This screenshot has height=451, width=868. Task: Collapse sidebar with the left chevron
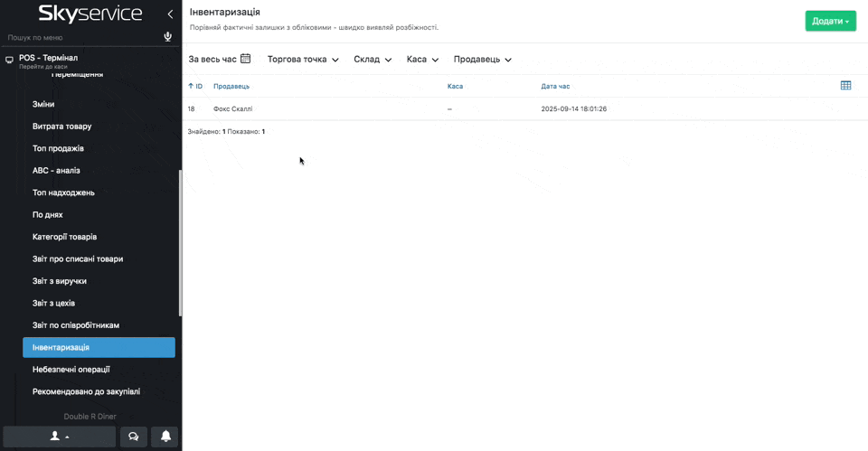[x=170, y=14]
